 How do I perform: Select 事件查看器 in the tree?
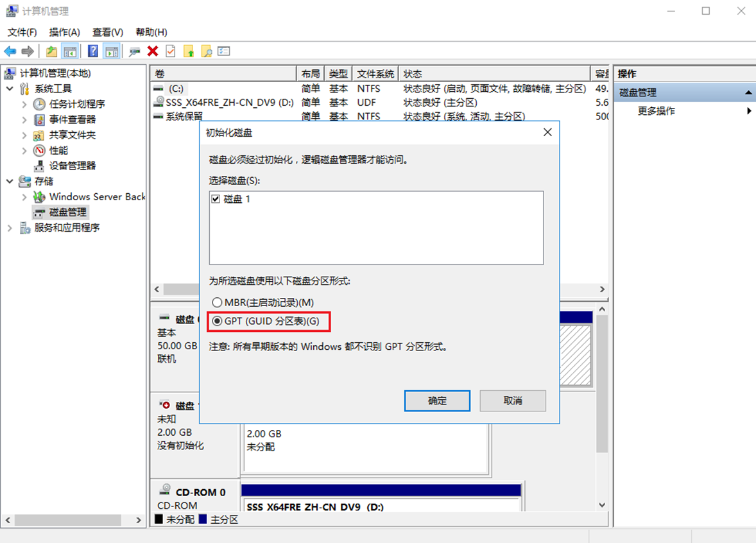coord(73,119)
